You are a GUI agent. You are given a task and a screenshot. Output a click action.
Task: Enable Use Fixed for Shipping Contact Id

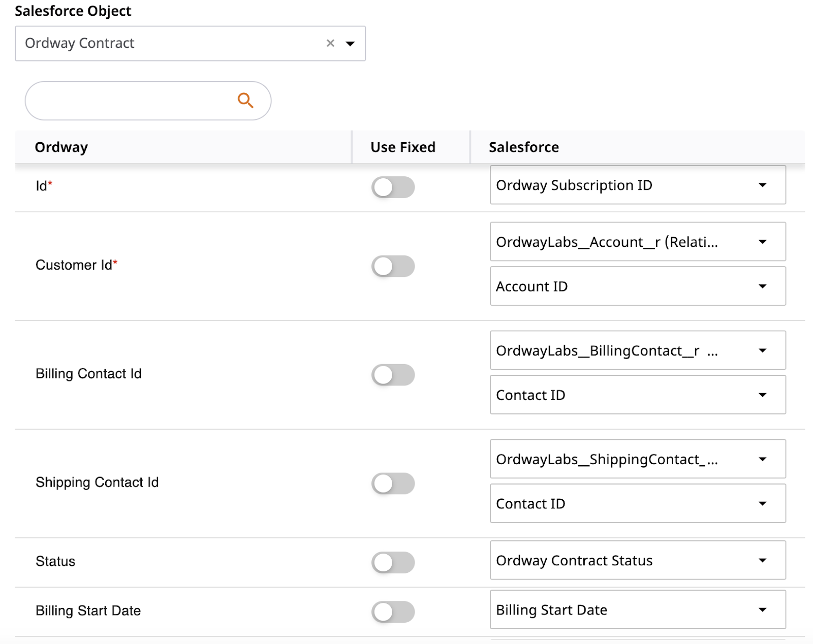393,484
